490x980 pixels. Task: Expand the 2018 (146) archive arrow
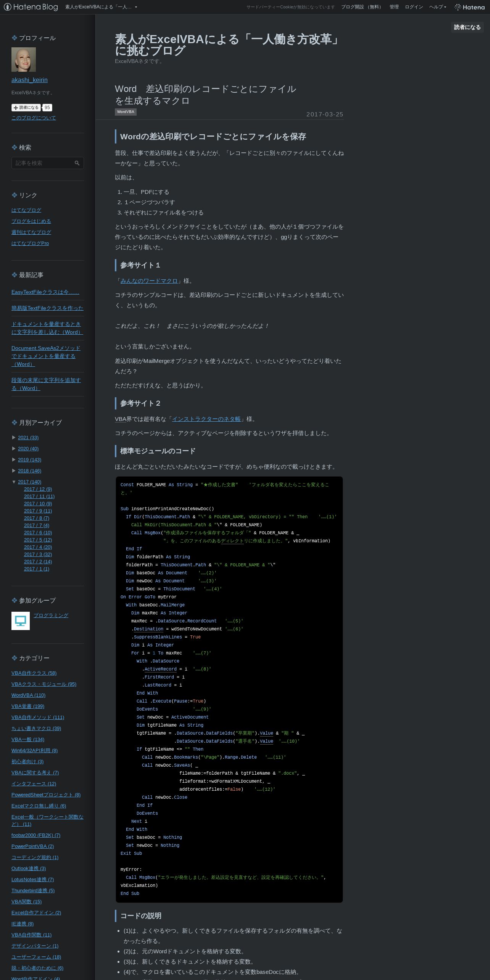pos(14,471)
